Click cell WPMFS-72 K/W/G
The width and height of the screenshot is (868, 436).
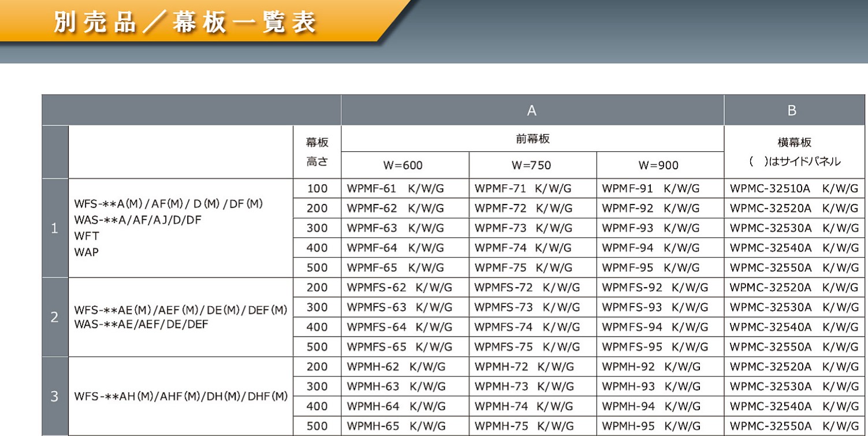[x=532, y=288]
